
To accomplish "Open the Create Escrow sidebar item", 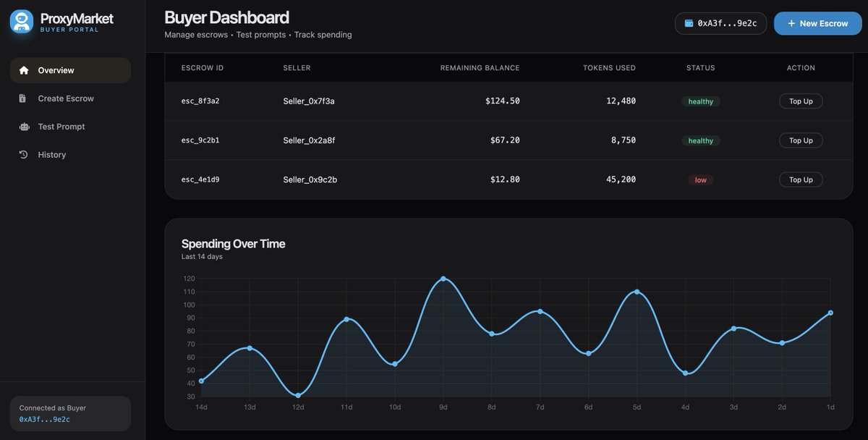I will pyautogui.click(x=70, y=98).
